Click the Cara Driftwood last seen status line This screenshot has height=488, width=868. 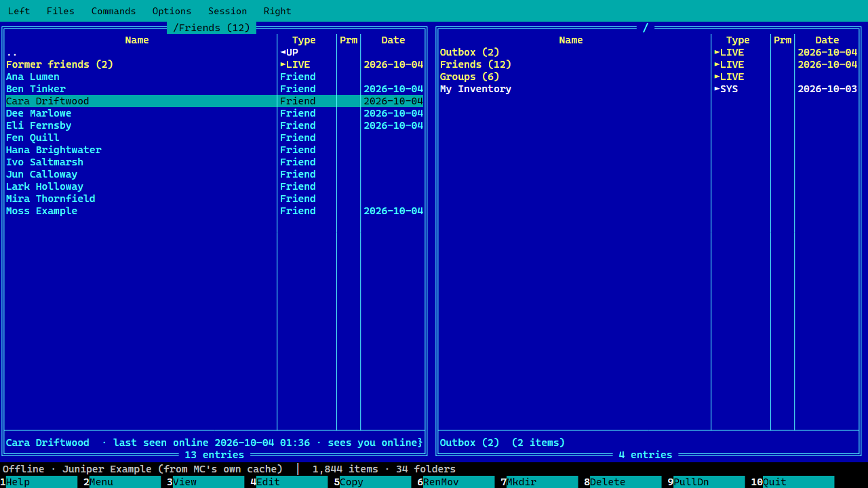click(x=214, y=443)
